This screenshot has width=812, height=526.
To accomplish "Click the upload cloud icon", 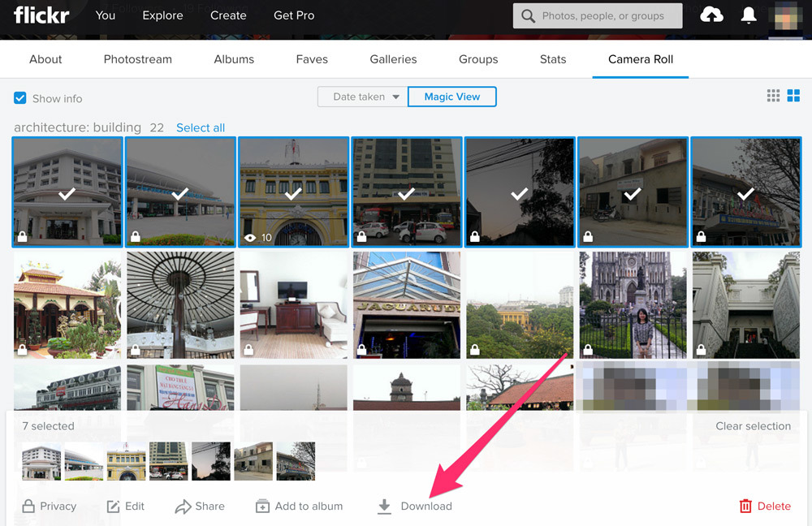I will pos(711,15).
